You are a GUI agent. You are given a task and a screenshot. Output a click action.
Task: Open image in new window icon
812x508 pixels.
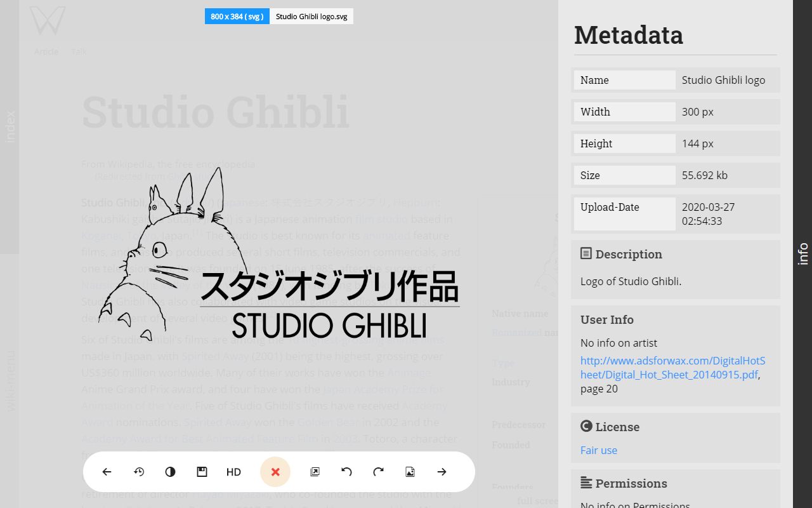(x=315, y=472)
